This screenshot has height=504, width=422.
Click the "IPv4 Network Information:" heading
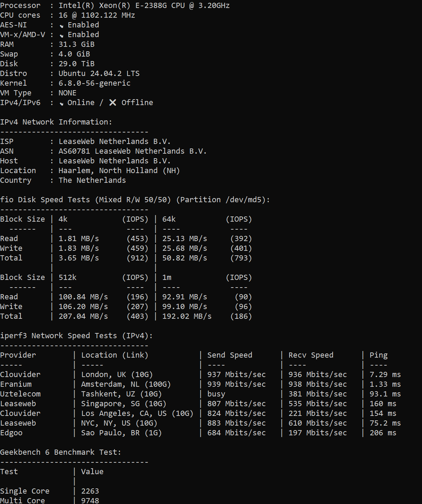[56, 122]
